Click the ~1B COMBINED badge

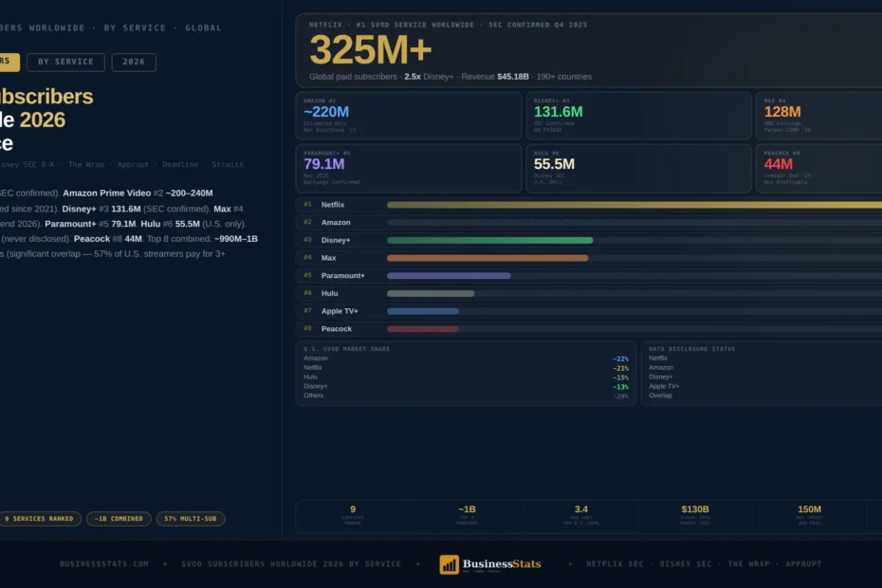pyautogui.click(x=119, y=518)
